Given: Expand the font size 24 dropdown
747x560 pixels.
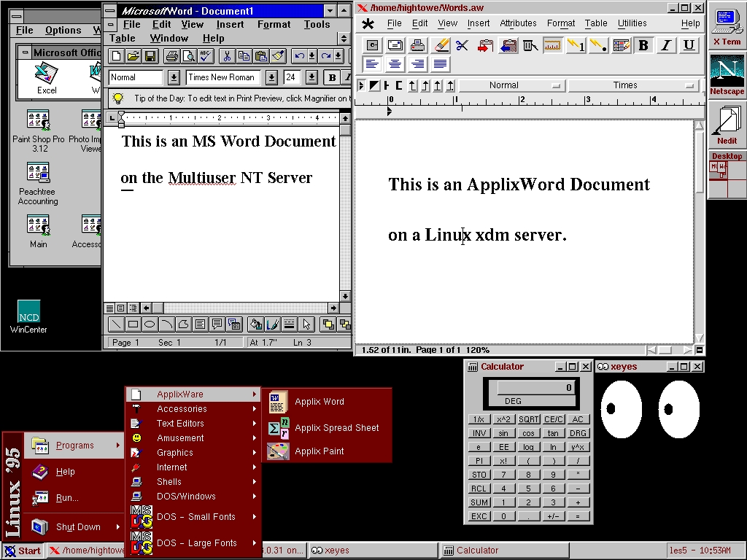Looking at the screenshot, I should click(x=311, y=77).
